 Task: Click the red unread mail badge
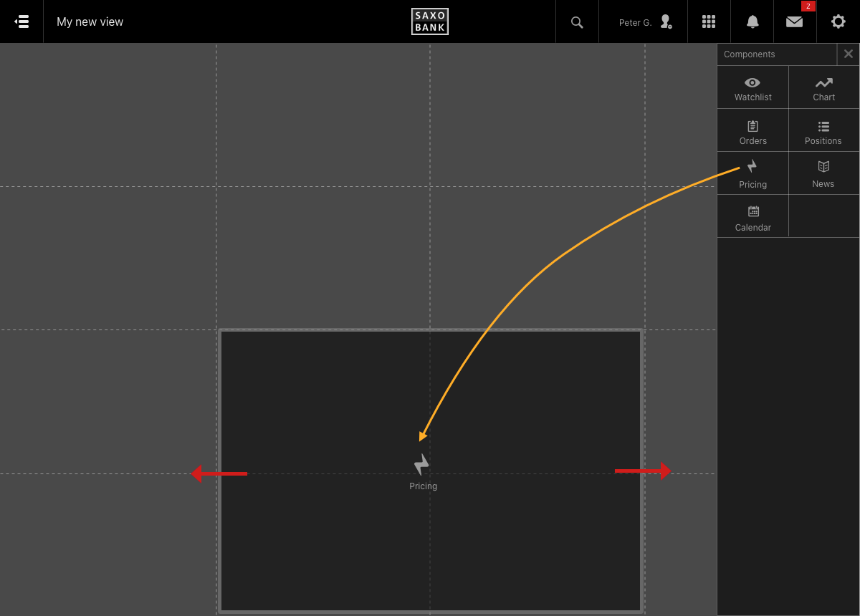click(808, 6)
